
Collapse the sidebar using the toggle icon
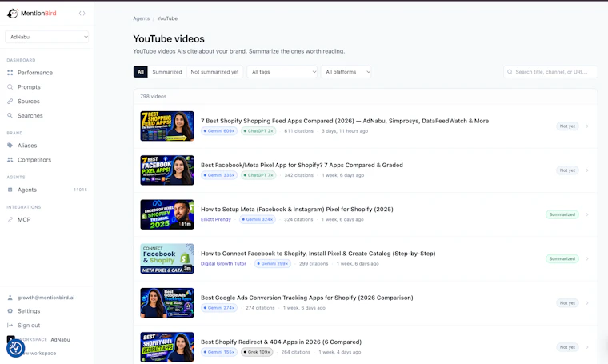[x=82, y=13]
